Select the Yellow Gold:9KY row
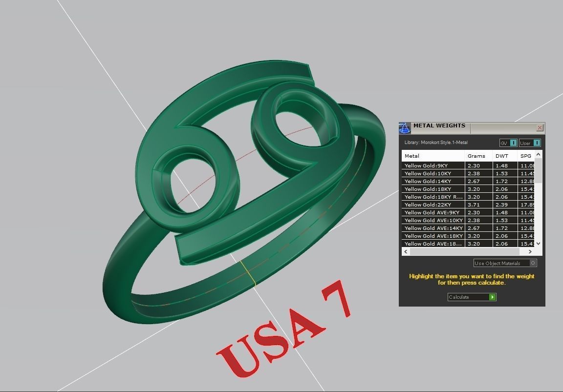563x392 pixels. 468,165
